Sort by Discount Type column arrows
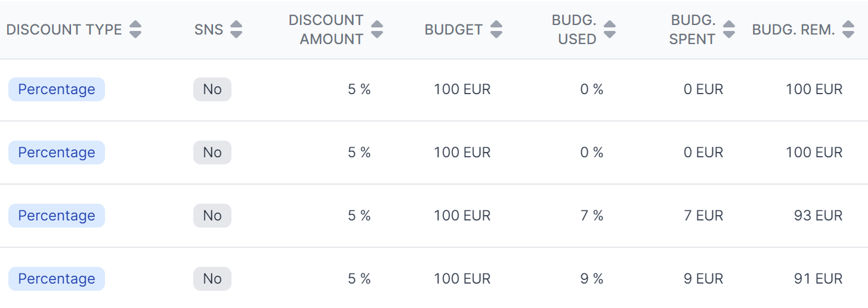The width and height of the screenshot is (868, 308). tap(135, 30)
